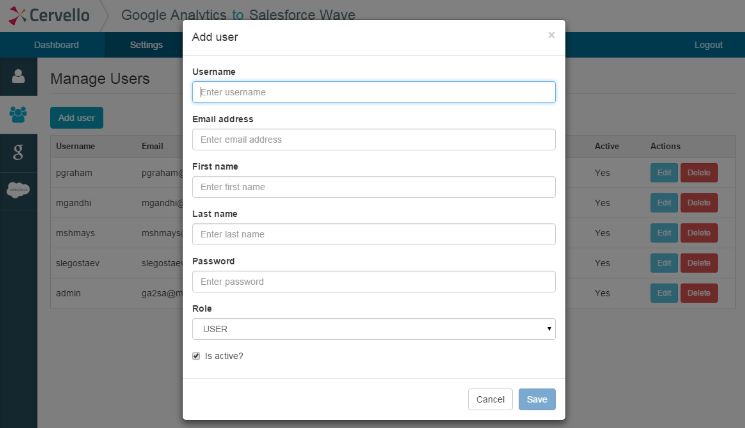Close the Add user dialog with X
Screen dimensions: 745x428
(551, 35)
